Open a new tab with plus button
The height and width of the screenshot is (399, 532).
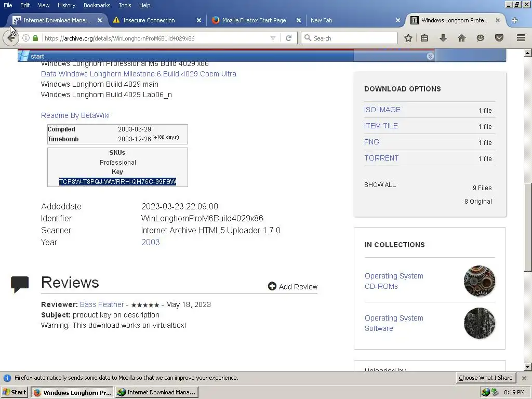point(515,20)
